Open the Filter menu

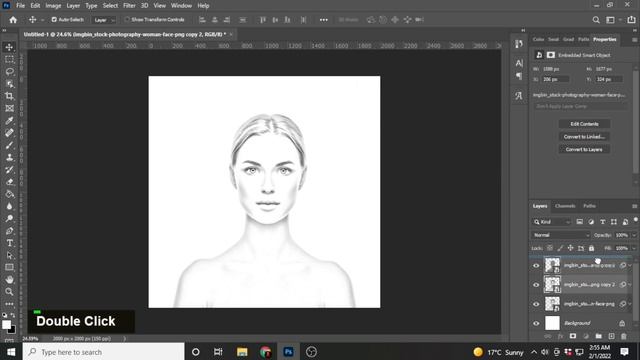click(129, 6)
